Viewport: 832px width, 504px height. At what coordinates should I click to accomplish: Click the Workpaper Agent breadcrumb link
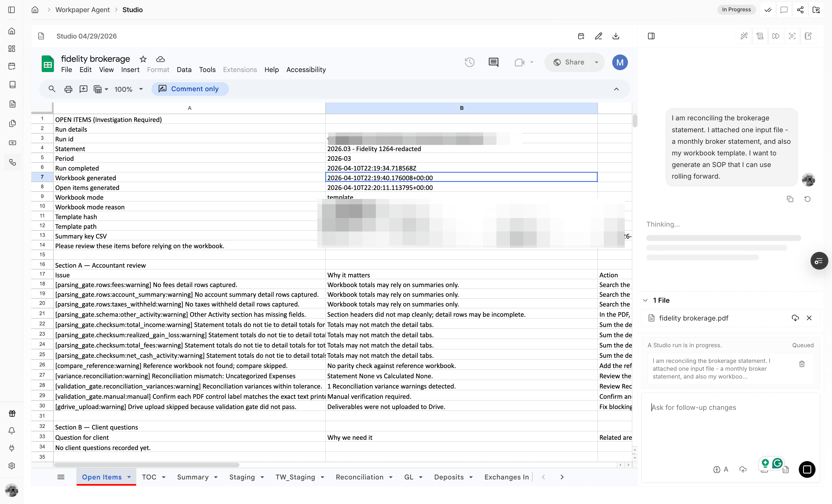point(82,10)
